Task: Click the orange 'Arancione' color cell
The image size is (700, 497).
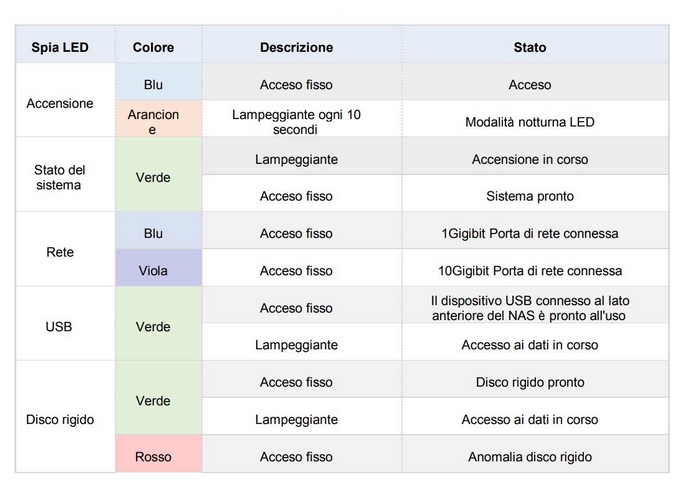Action: click(153, 122)
